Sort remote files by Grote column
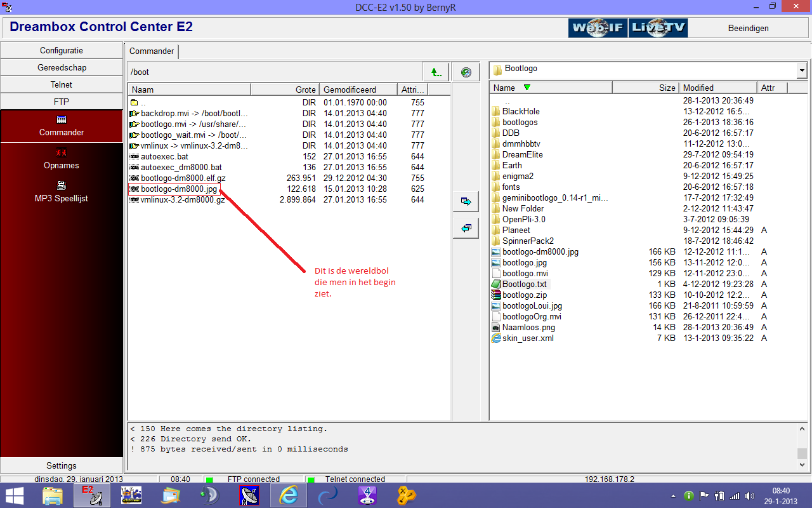The image size is (812, 508). 285,90
